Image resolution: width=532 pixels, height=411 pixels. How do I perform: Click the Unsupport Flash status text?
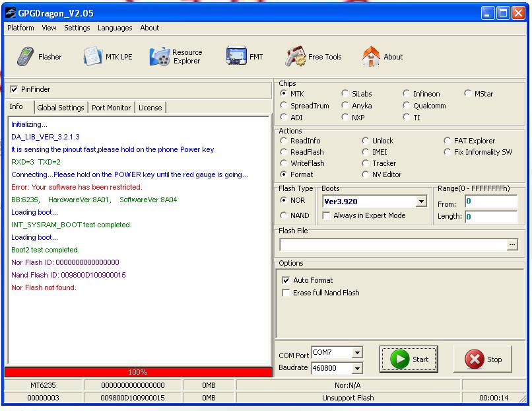tap(348, 398)
